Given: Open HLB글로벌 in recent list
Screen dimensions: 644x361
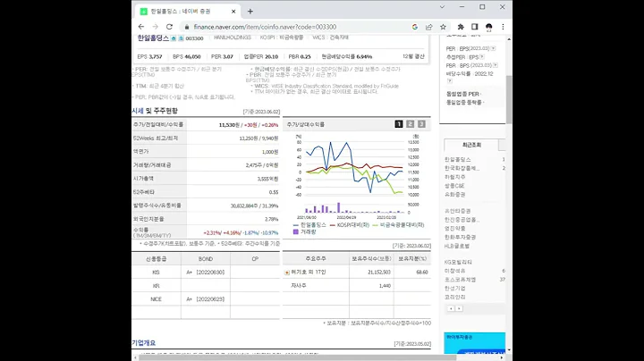Looking at the screenshot, I should tap(457, 246).
